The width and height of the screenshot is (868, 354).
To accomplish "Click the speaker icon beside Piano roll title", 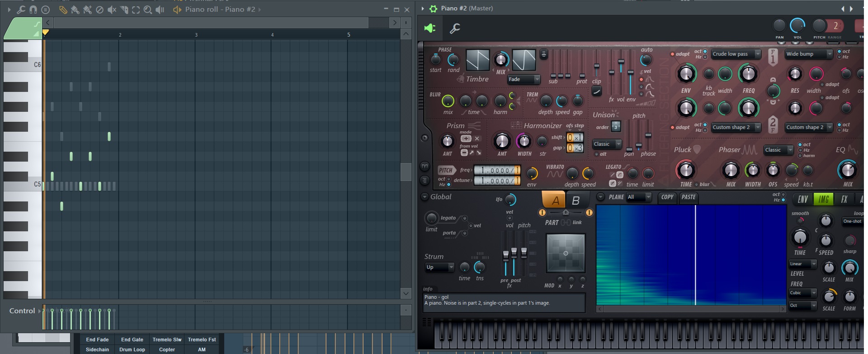I will (177, 10).
